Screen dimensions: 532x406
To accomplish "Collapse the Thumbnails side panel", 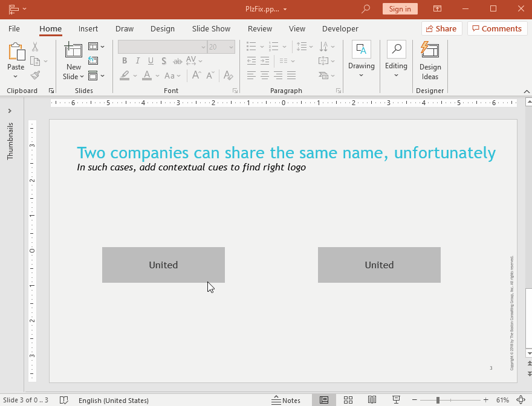I will click(9, 111).
